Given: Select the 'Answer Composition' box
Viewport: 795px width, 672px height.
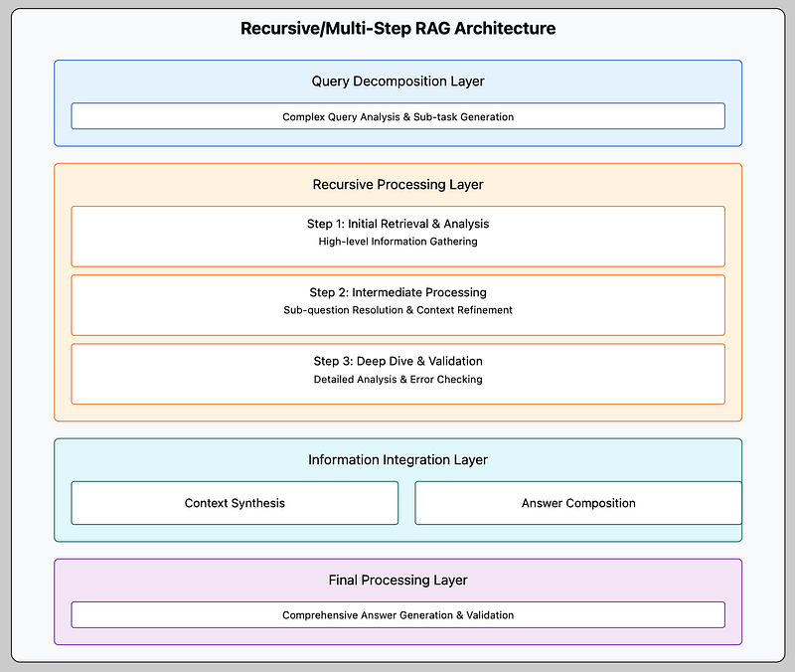Looking at the screenshot, I should (578, 503).
